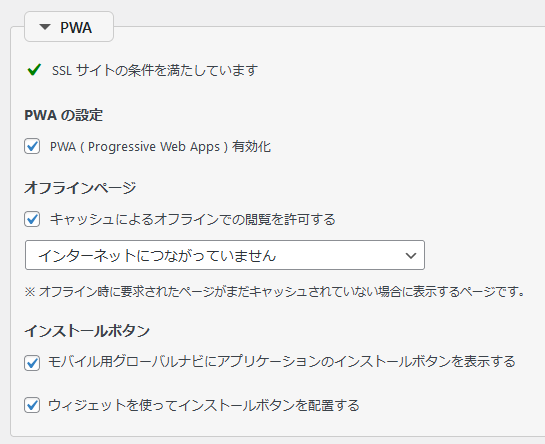Uncheck the ウィジェットを使ってインストールボタンを配置する checkbox

[32, 405]
